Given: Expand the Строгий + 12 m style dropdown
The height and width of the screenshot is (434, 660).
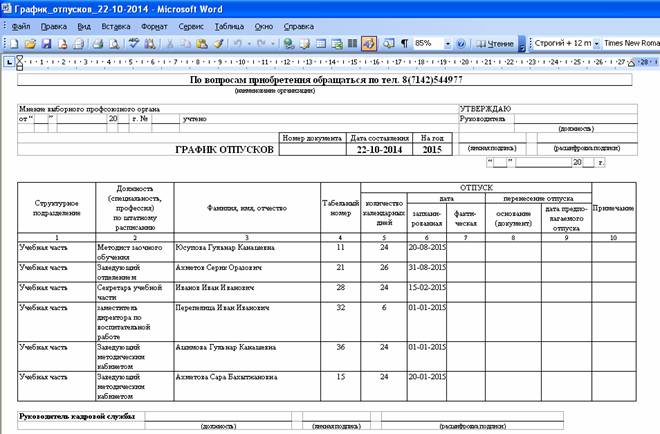Looking at the screenshot, I should pyautogui.click(x=596, y=43).
